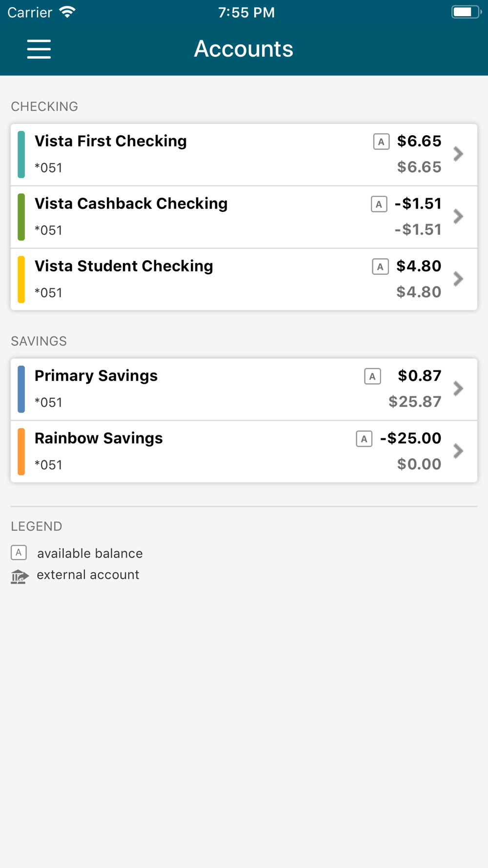Click the teal Vista First Checking color bar
This screenshot has width=488, height=868.
[21, 154]
